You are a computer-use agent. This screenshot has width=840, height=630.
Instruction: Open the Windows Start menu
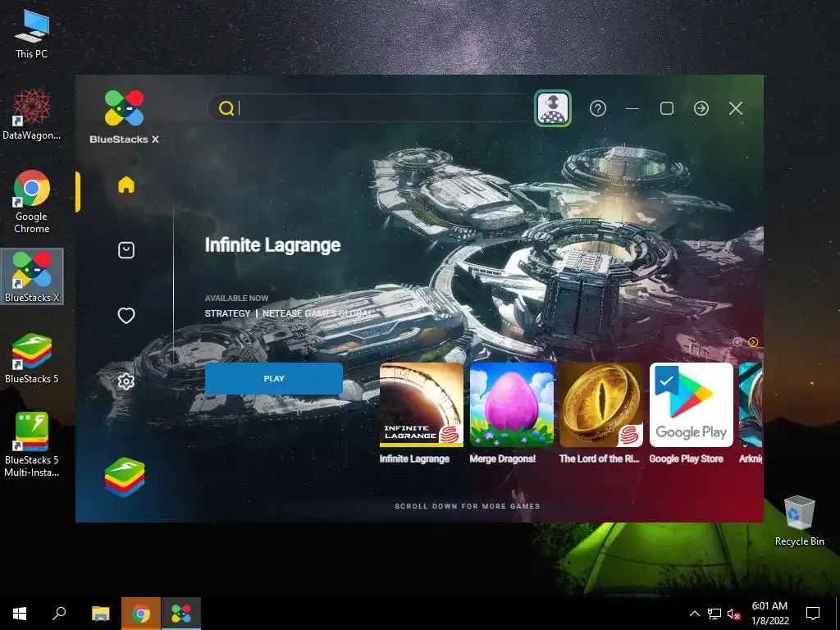20,614
